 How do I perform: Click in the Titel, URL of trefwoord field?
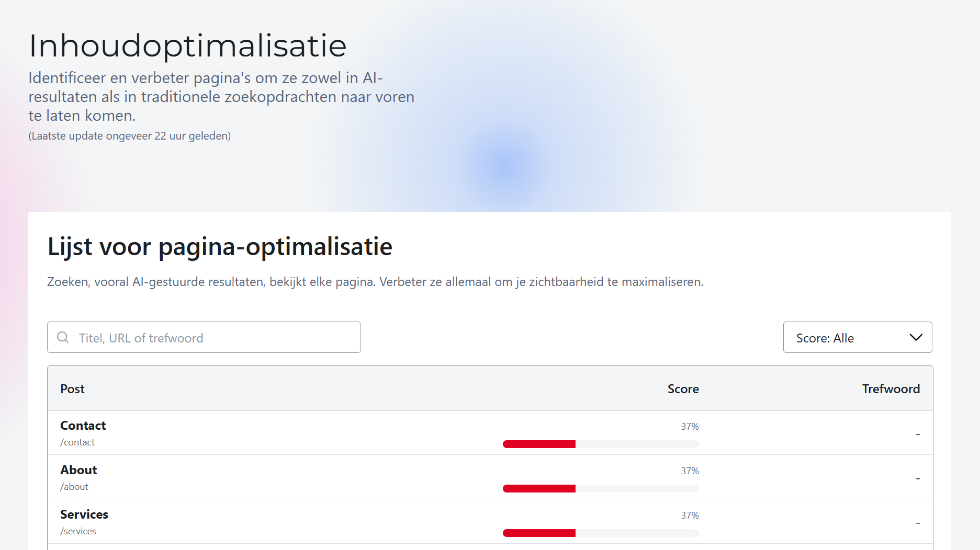tap(209, 337)
